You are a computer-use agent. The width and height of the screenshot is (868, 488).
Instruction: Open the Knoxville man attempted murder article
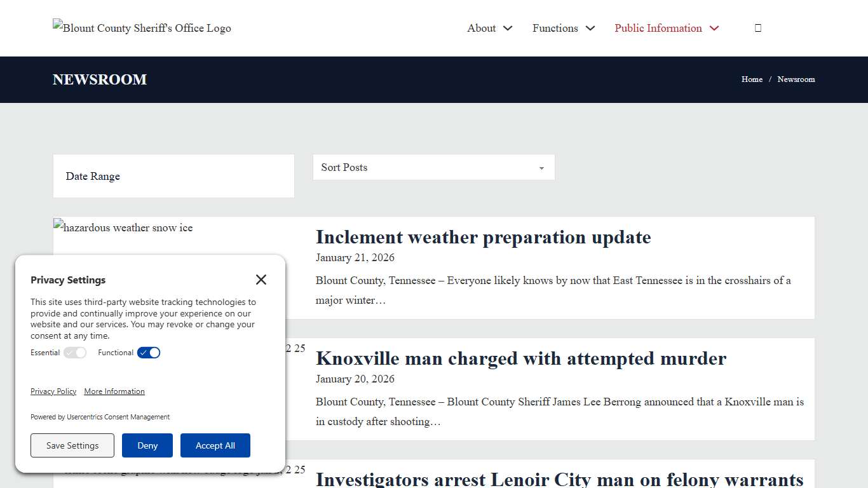(x=521, y=358)
